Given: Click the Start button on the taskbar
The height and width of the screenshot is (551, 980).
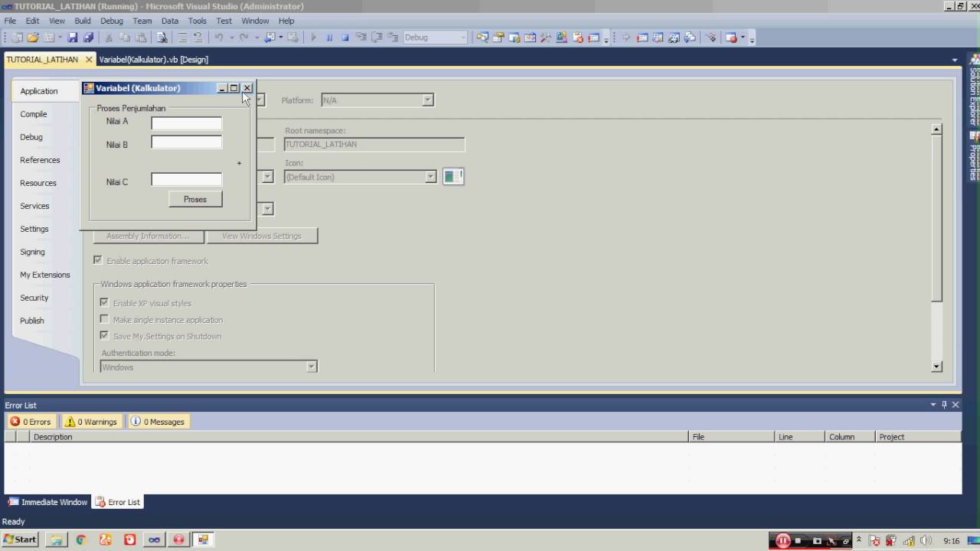Looking at the screenshot, I should 19,540.
